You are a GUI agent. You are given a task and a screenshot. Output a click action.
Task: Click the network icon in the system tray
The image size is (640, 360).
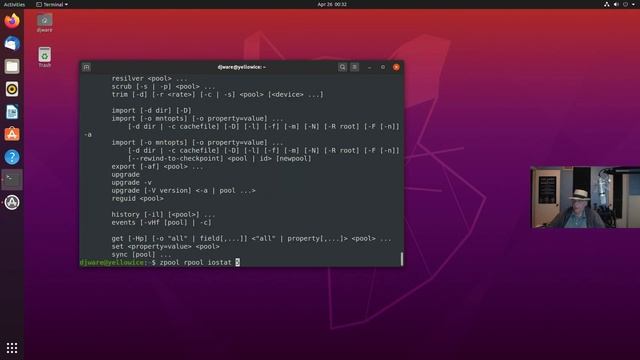click(607, 4)
